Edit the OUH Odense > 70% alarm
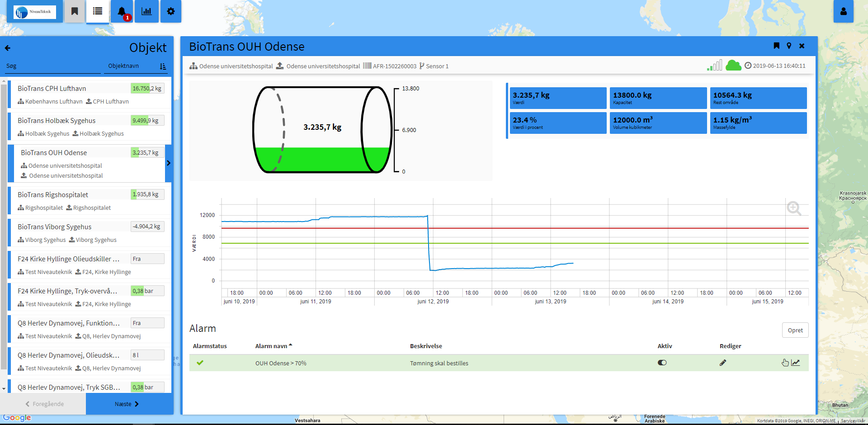The height and width of the screenshot is (425, 868). 723,363
